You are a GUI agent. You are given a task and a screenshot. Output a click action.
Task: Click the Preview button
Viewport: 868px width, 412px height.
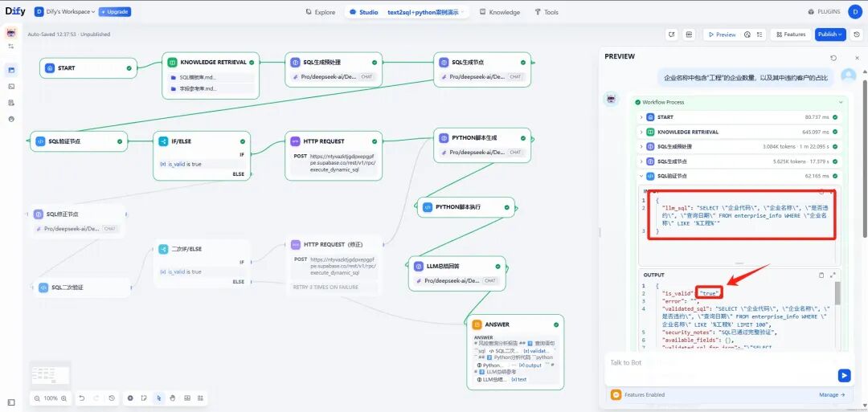tap(722, 35)
